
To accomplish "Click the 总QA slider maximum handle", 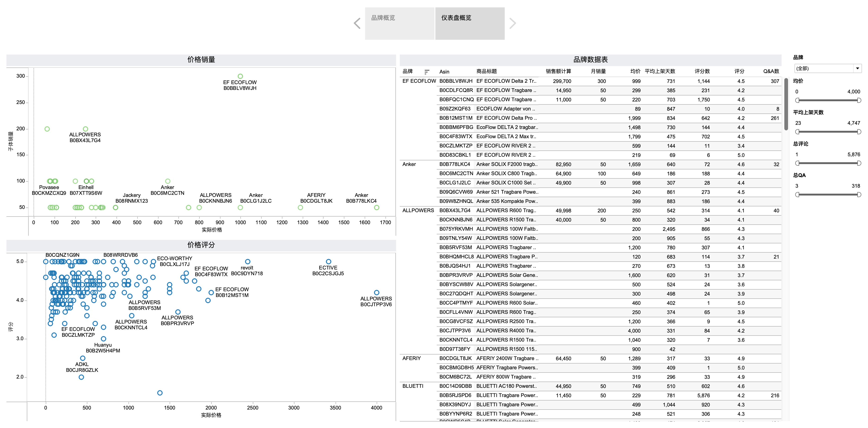I will pyautogui.click(x=859, y=194).
